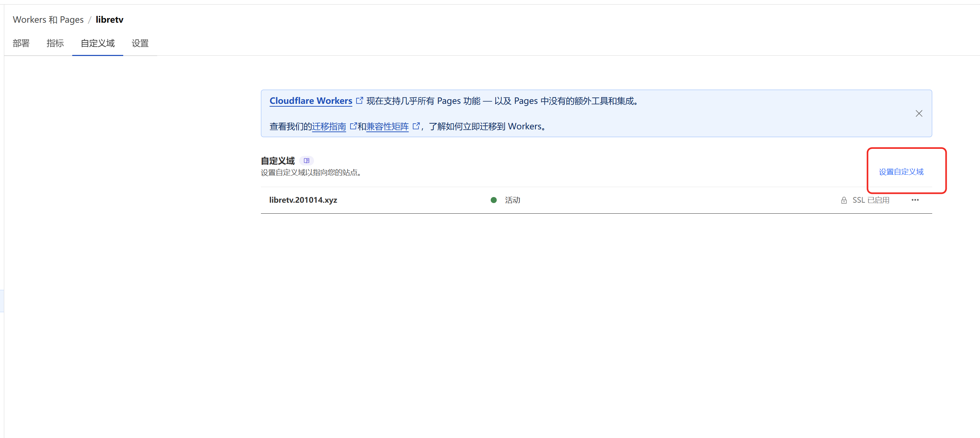Click the 活动 status text
The height and width of the screenshot is (438, 980).
[x=512, y=200]
